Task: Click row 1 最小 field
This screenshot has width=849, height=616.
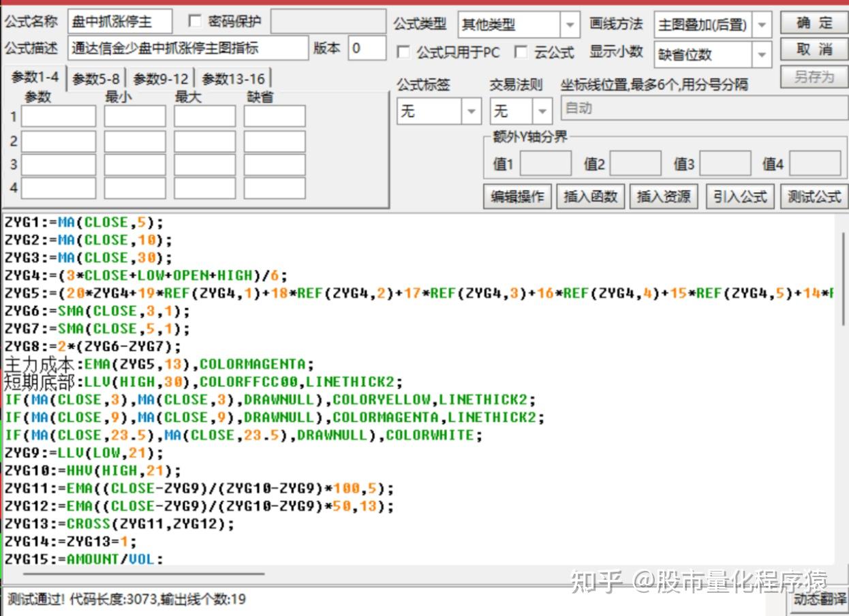Action: pos(135,117)
